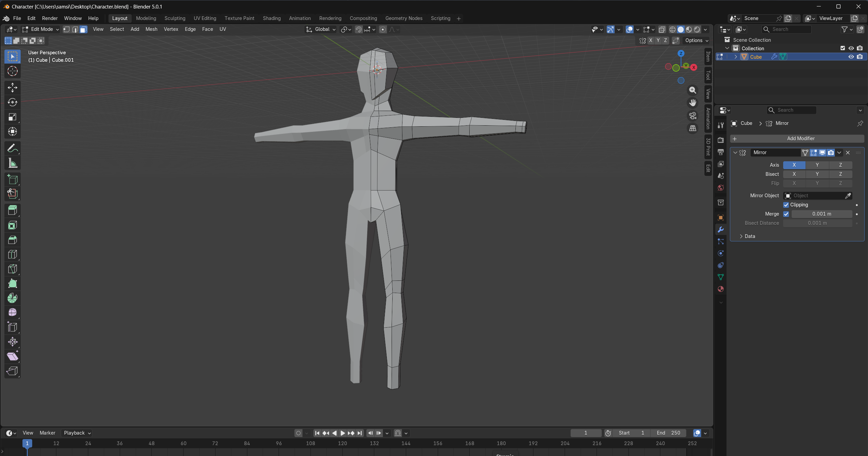Click the pan view hand icon
Viewport: 868px width, 456px height.
pyautogui.click(x=693, y=103)
